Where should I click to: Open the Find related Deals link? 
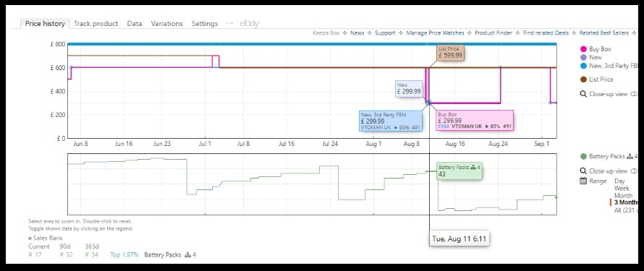coord(546,33)
